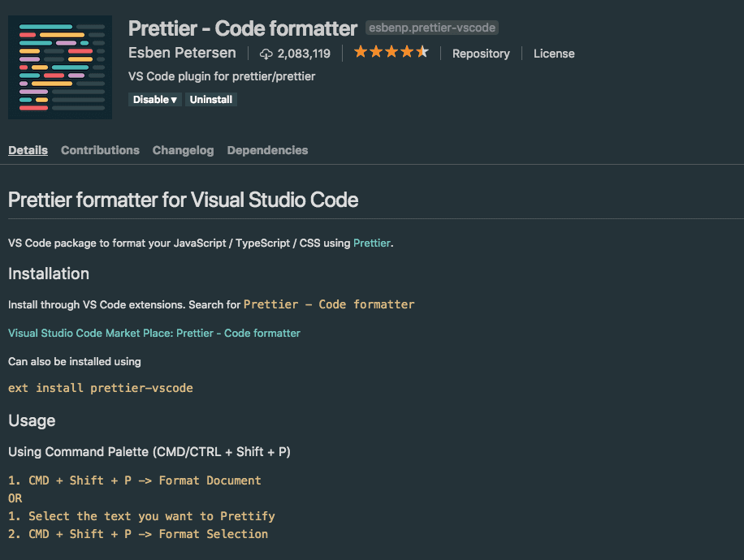Click the 'OR' line in the code block
The width and height of the screenshot is (744, 560).
[15, 498]
